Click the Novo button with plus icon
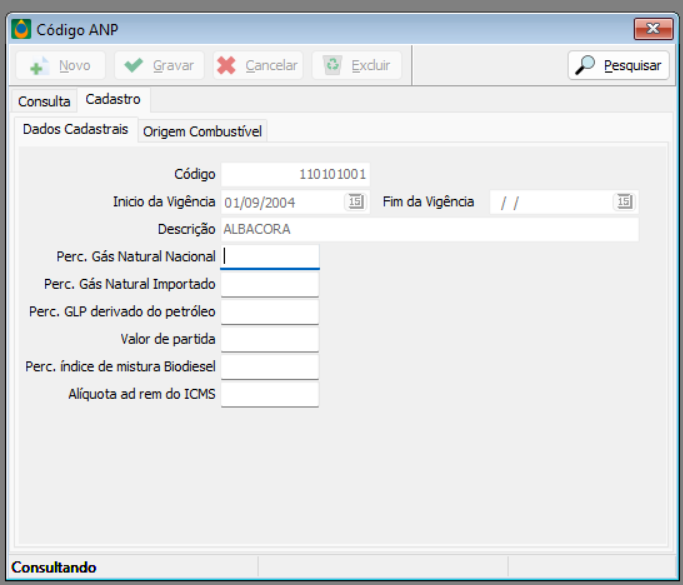 click(x=61, y=66)
